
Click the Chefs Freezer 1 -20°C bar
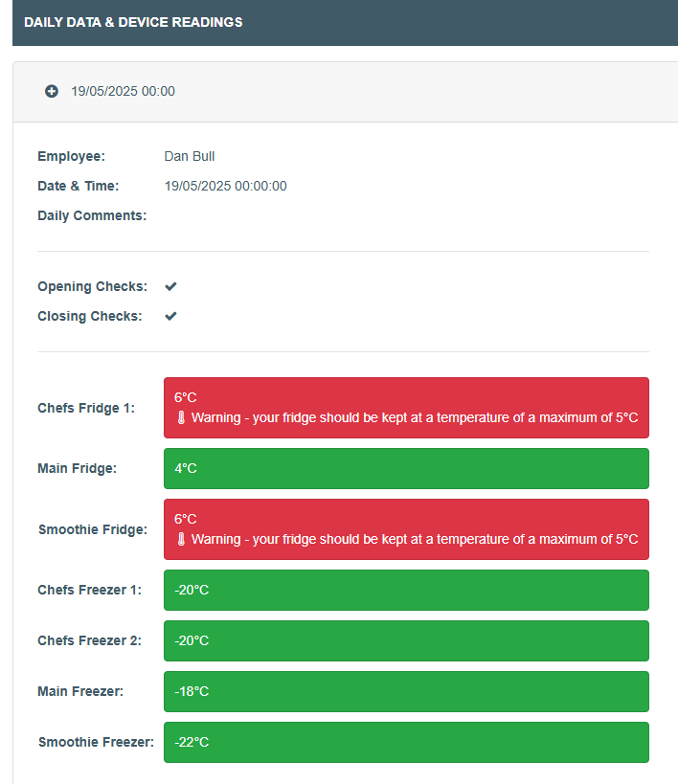(406, 590)
